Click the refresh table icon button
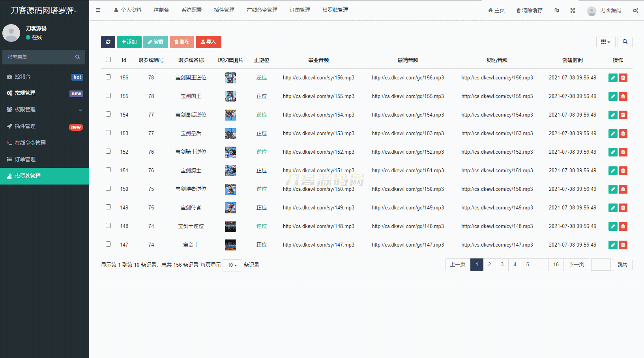 108,42
